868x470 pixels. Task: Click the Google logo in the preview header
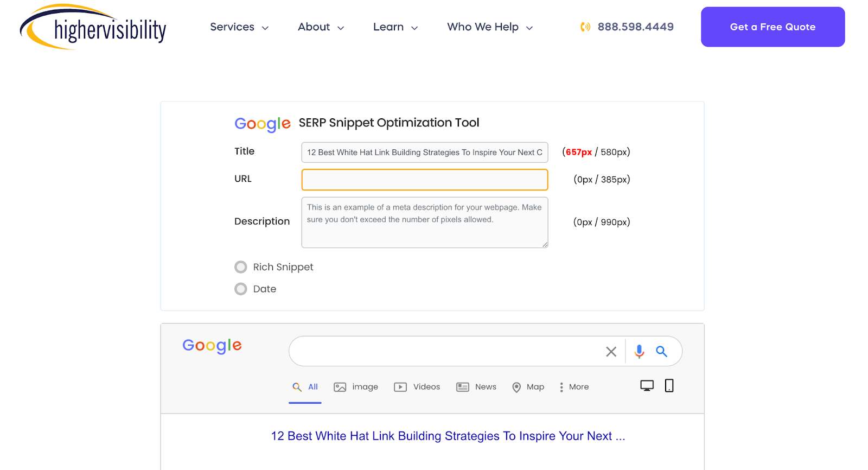(x=212, y=346)
